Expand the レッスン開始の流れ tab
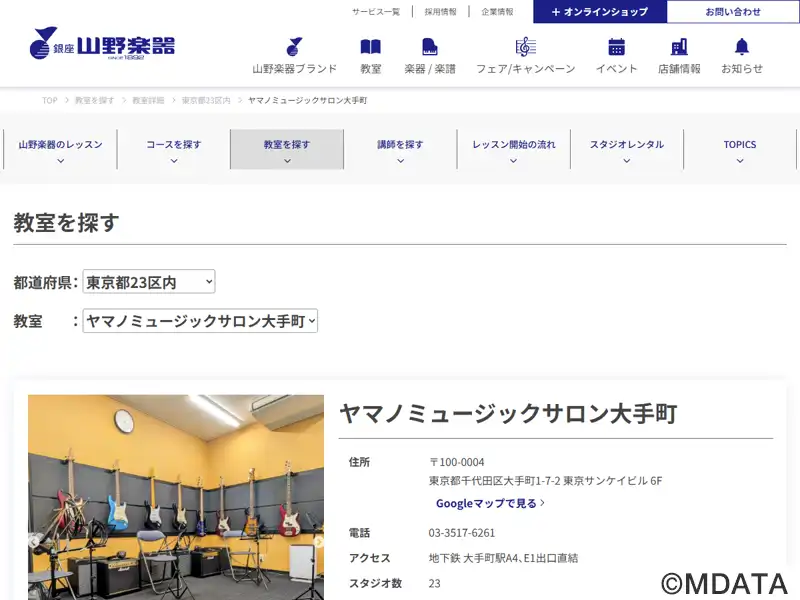 (514, 149)
